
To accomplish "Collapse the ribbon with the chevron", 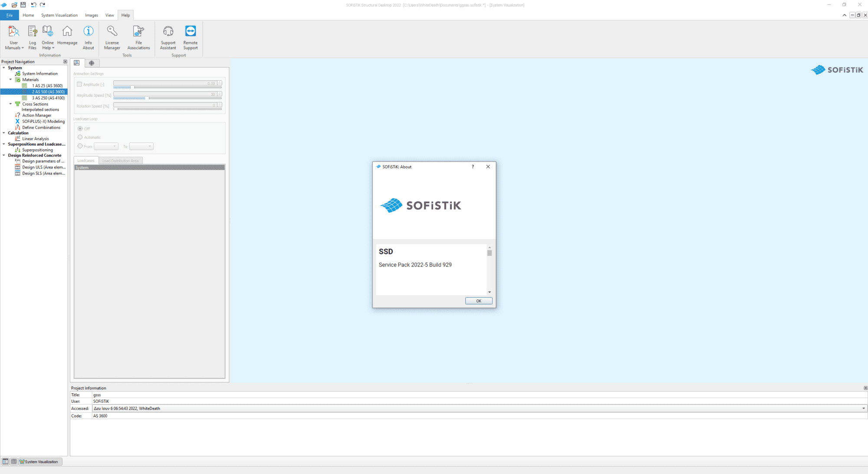I will [x=844, y=15].
